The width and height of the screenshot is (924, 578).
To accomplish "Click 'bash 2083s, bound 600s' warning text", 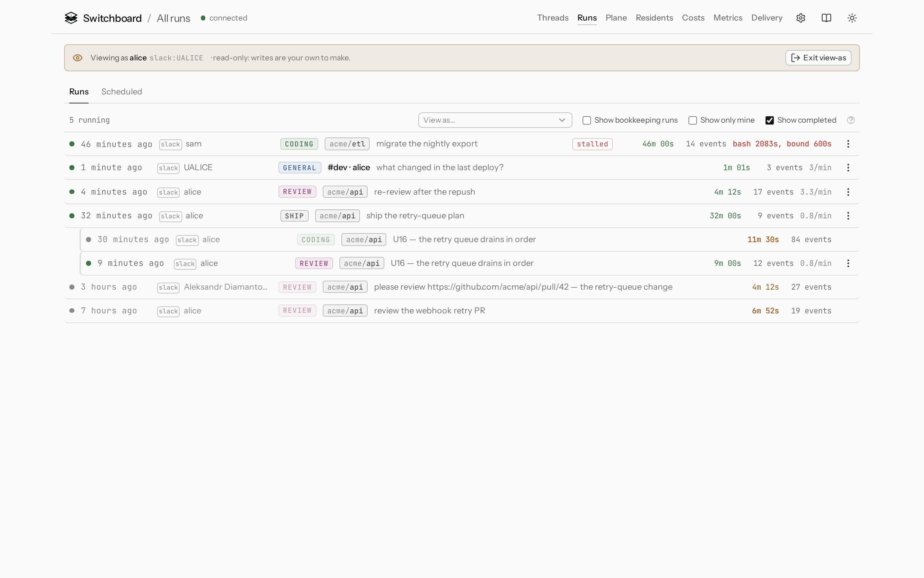I will coord(782,144).
